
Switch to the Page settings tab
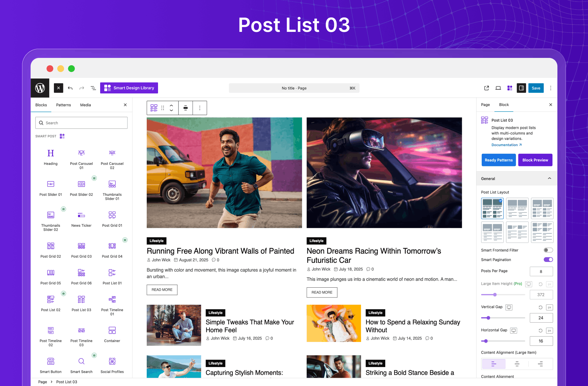coord(485,105)
